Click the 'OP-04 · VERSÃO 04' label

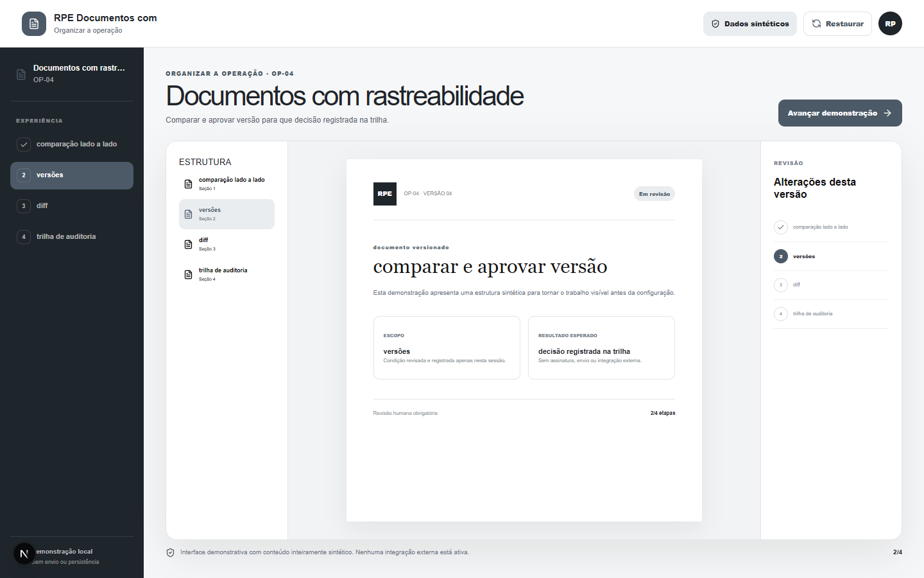(428, 194)
